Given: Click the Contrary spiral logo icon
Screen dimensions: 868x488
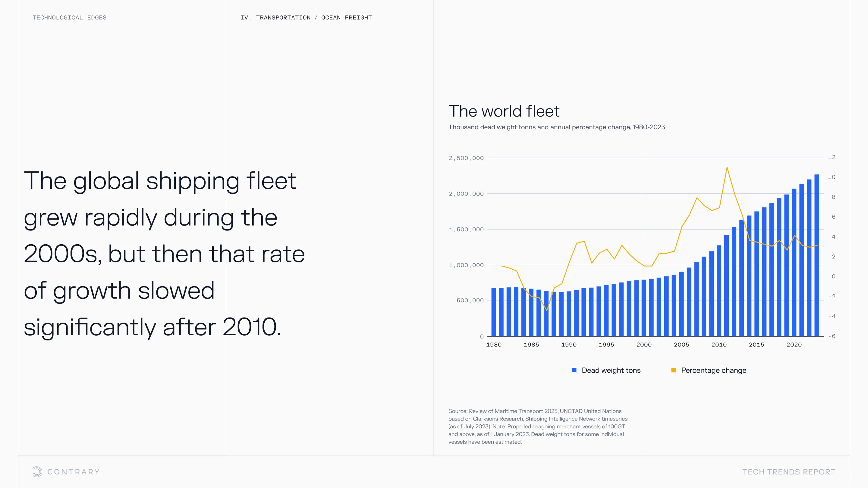Looking at the screenshot, I should coord(37,471).
